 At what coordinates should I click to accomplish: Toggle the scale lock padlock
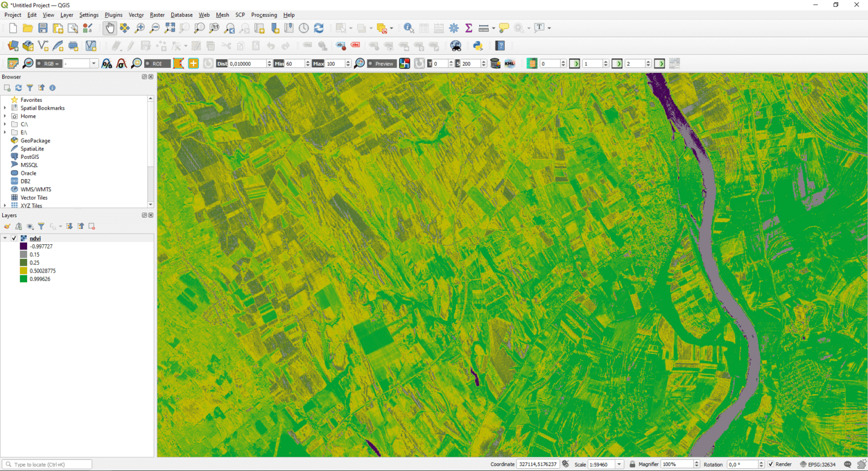point(632,464)
